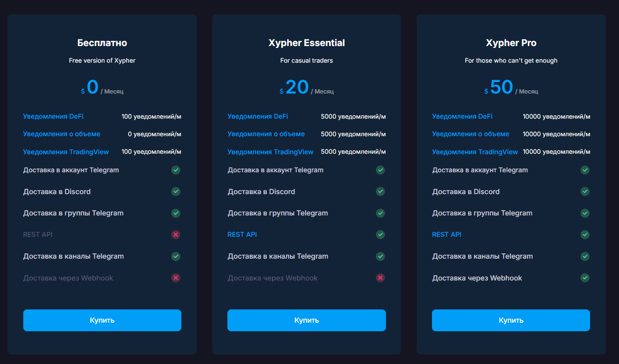Click the Telegram channels checkmark in Xypher Essential
This screenshot has height=364, width=619.
[x=381, y=256]
